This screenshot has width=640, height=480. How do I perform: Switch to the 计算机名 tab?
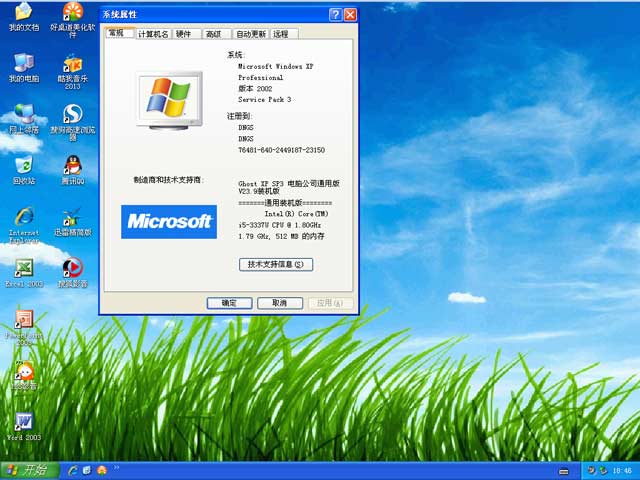[153, 34]
